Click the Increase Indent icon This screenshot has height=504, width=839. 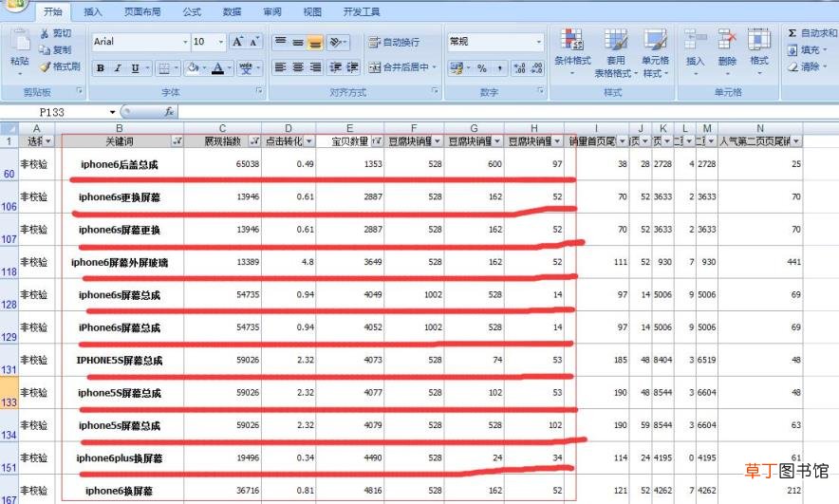point(352,67)
